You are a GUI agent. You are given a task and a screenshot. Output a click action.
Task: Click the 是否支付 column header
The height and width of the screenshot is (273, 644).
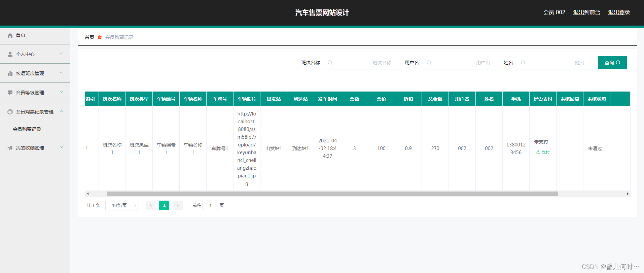pyautogui.click(x=543, y=99)
